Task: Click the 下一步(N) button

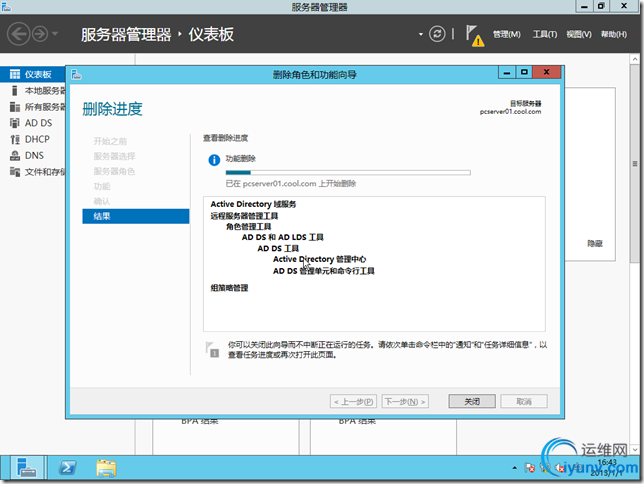Action: [405, 401]
